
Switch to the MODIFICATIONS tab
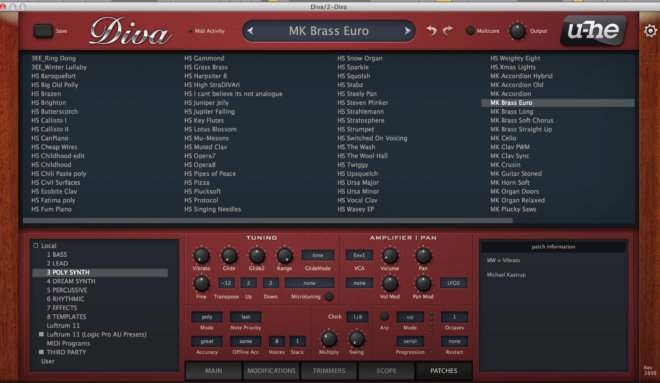tap(271, 371)
